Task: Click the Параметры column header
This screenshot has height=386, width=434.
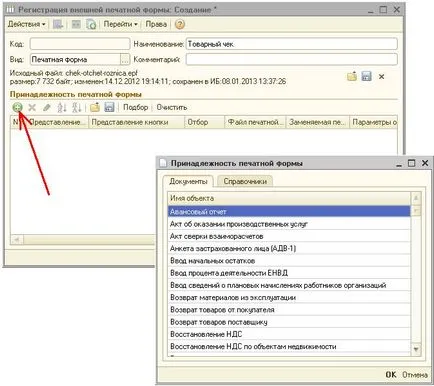Action: [373, 122]
